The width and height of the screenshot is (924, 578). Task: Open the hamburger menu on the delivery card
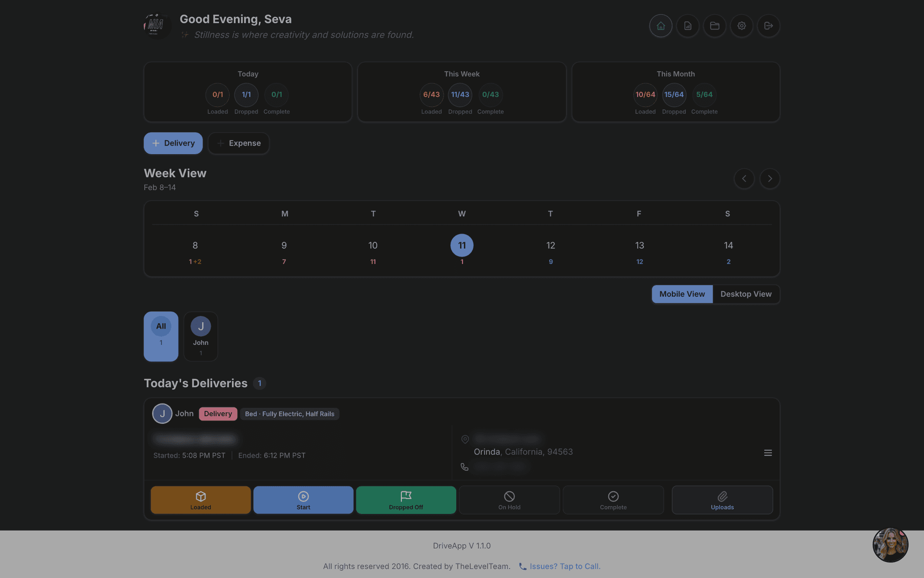pos(768,453)
